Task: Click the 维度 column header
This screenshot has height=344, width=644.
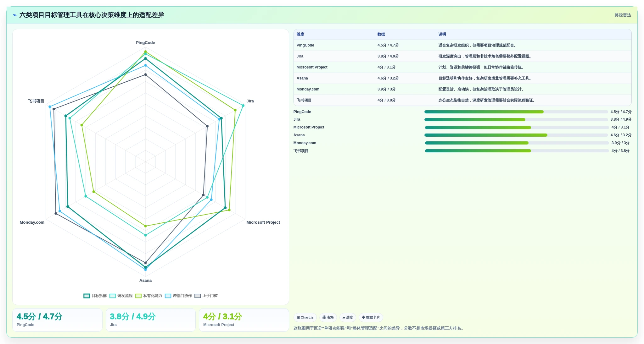Action: (x=300, y=34)
